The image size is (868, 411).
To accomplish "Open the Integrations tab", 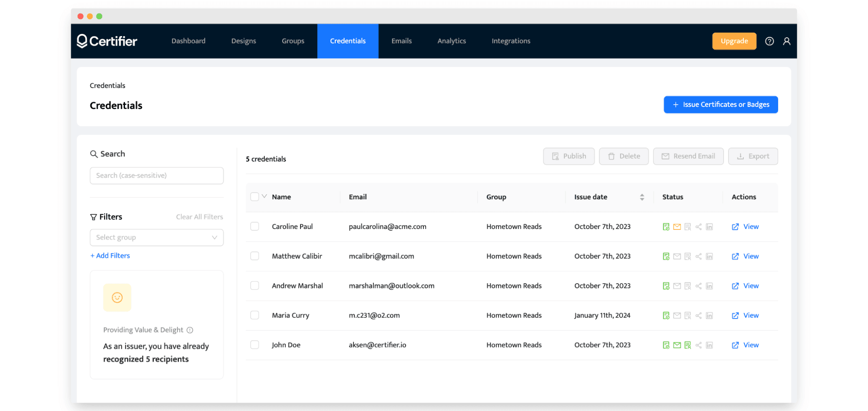I will click(511, 41).
